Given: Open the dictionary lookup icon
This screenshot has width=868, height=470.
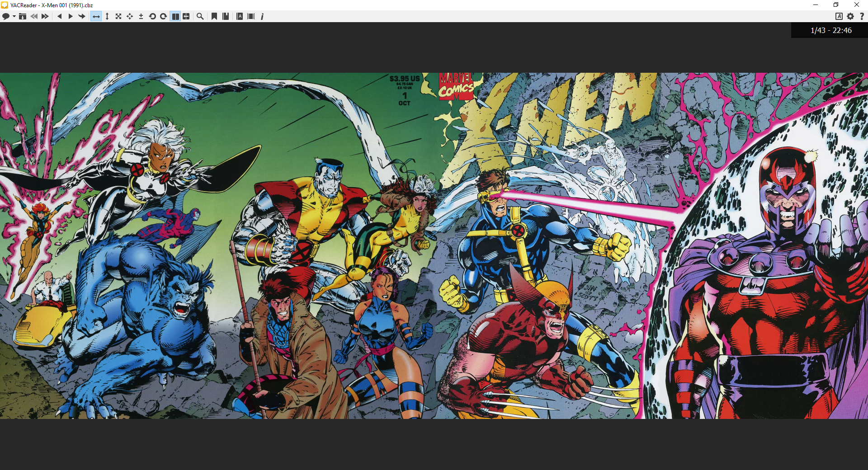Looking at the screenshot, I should click(240, 16).
